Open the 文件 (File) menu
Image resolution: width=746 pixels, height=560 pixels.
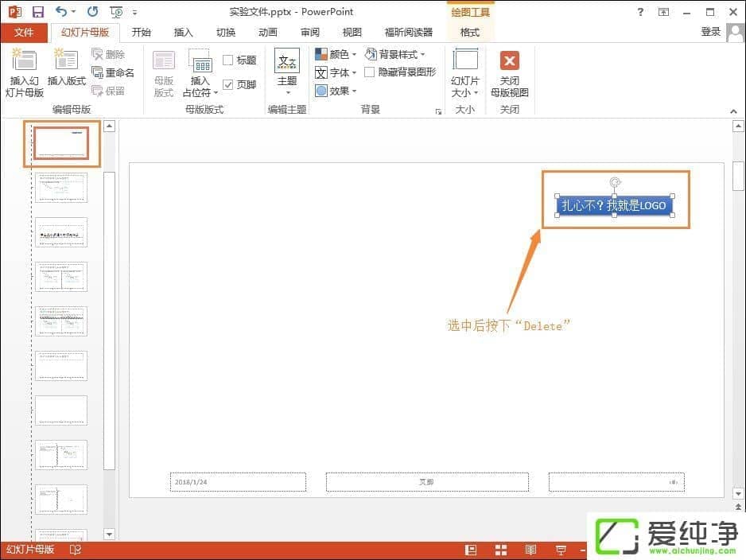(x=24, y=33)
